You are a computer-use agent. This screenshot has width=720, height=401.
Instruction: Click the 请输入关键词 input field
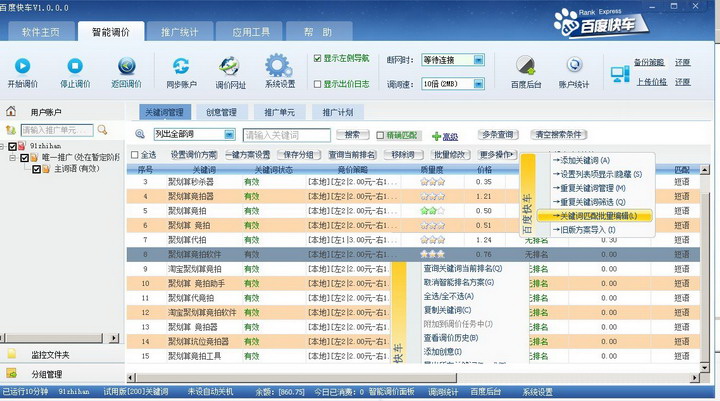[x=287, y=135]
